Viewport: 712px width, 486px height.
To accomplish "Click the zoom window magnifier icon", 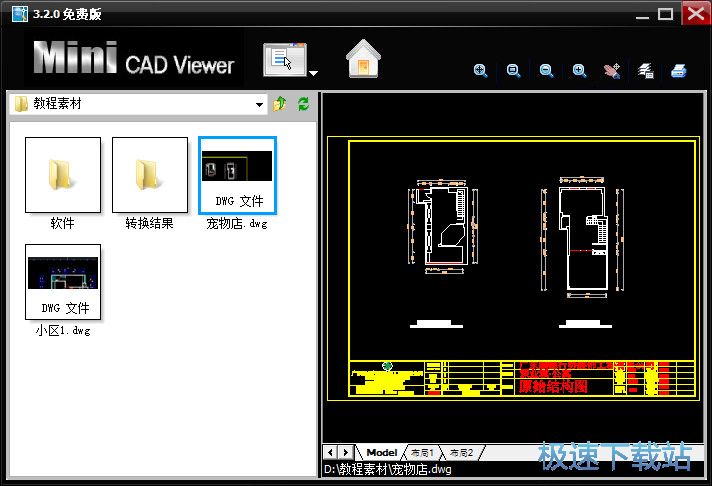I will (514, 71).
